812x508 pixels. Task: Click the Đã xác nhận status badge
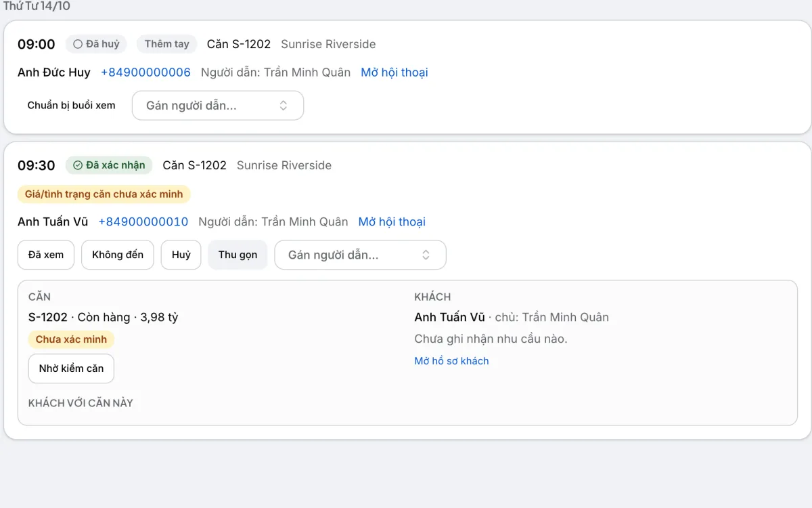[x=109, y=165]
